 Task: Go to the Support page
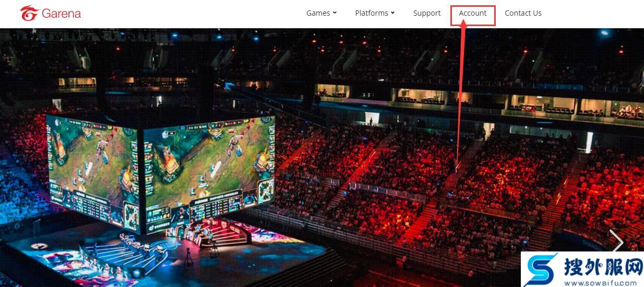427,13
